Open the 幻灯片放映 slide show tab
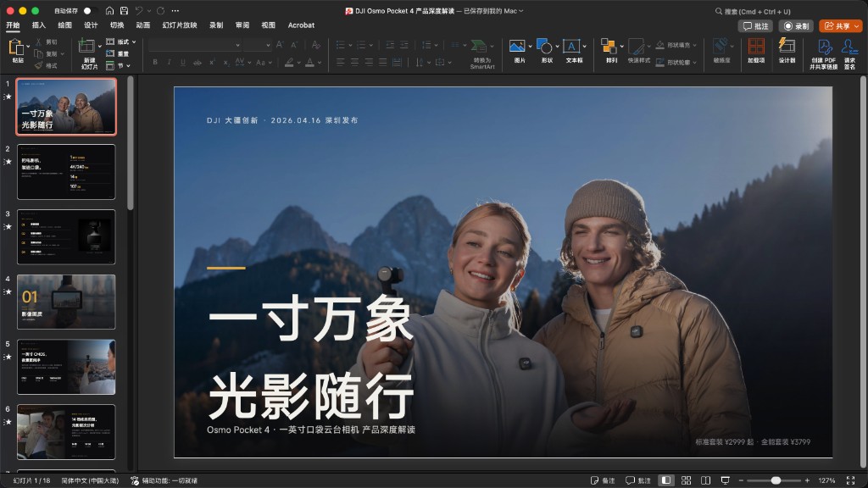868x488 pixels. pos(180,25)
